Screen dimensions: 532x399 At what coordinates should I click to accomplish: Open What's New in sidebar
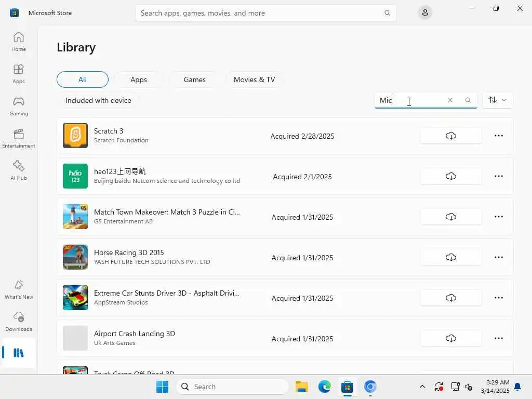point(19,290)
